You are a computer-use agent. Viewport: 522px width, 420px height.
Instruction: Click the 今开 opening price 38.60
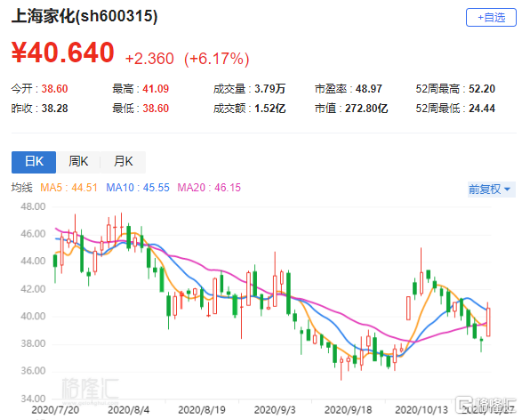[x=54, y=89]
